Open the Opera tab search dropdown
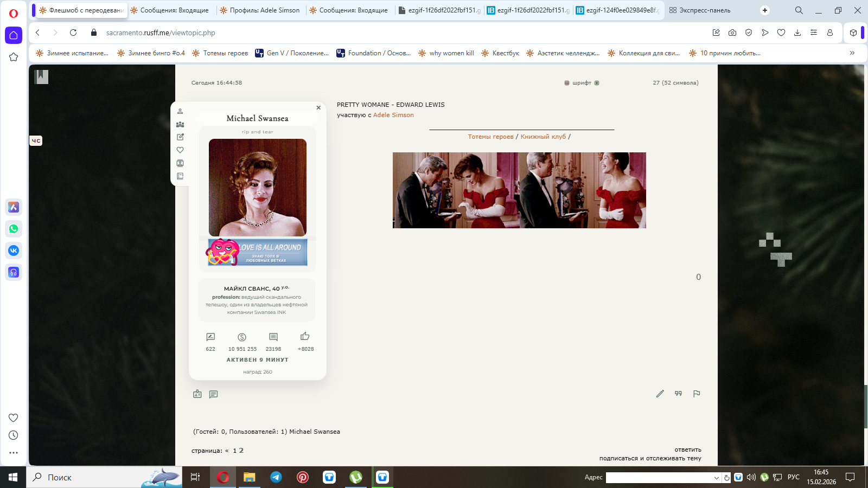 [x=799, y=10]
